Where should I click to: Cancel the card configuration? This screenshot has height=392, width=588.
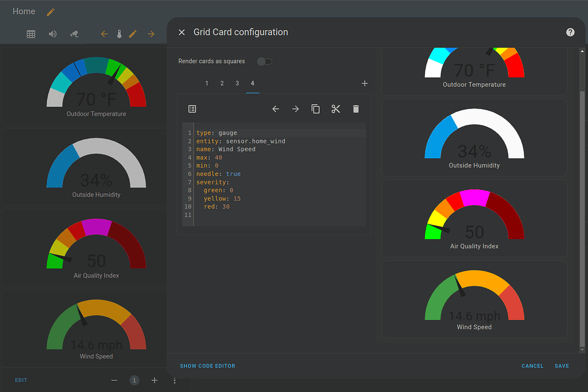pyautogui.click(x=532, y=366)
